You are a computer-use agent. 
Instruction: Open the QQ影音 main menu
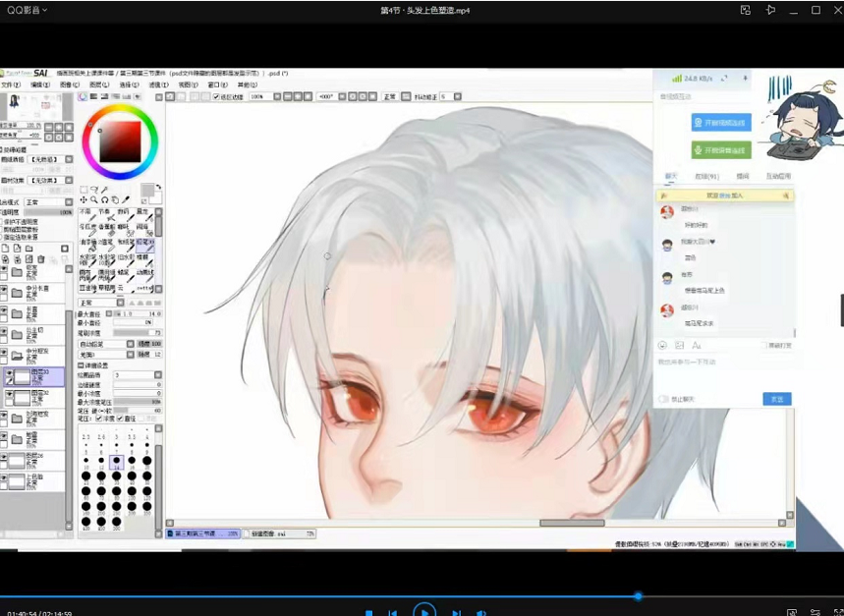pos(27,10)
